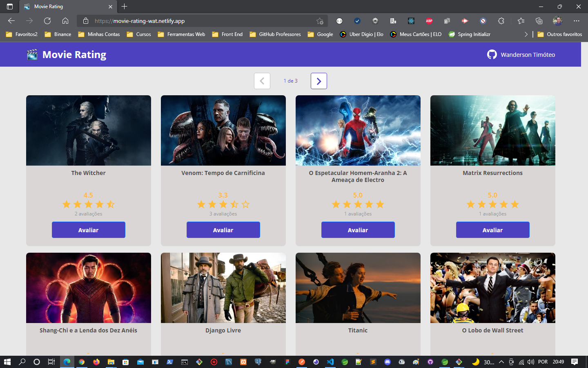Click the Movie Rating header title
Image resolution: width=588 pixels, height=368 pixels.
pyautogui.click(x=74, y=55)
